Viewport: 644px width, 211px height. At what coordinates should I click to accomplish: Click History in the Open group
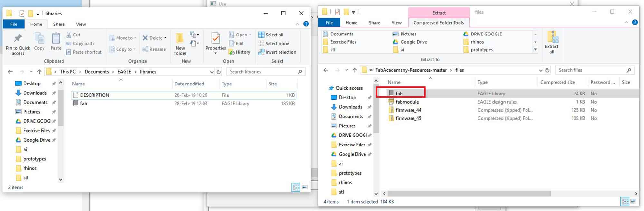239,52
